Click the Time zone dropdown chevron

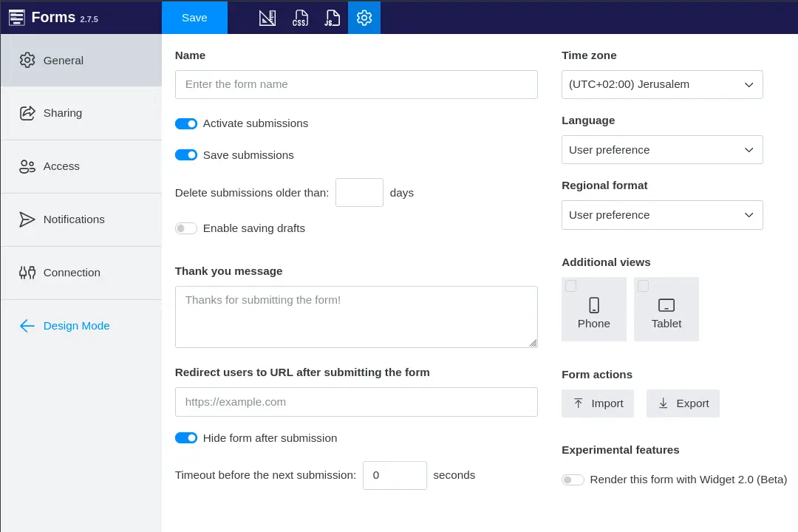[x=748, y=84]
